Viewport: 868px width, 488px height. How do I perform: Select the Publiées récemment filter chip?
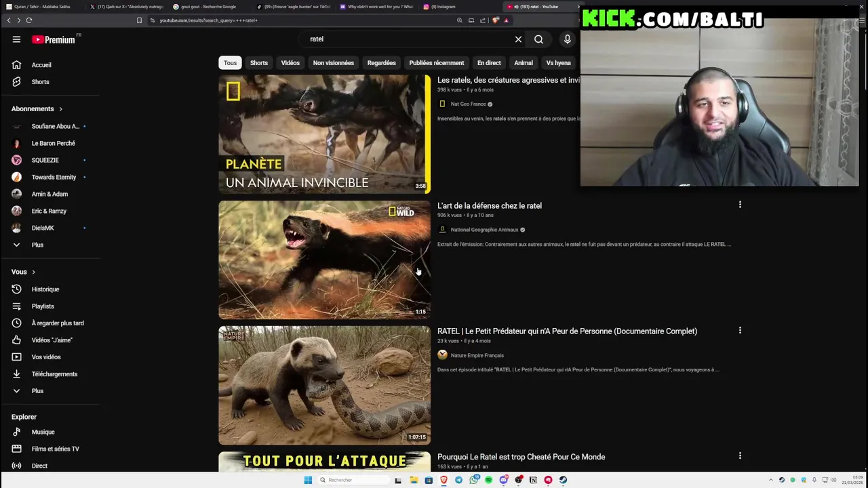click(437, 63)
